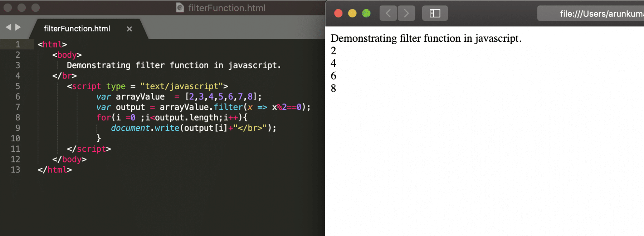Click the closing brace on line 10
The width and height of the screenshot is (644, 236).
click(x=99, y=139)
